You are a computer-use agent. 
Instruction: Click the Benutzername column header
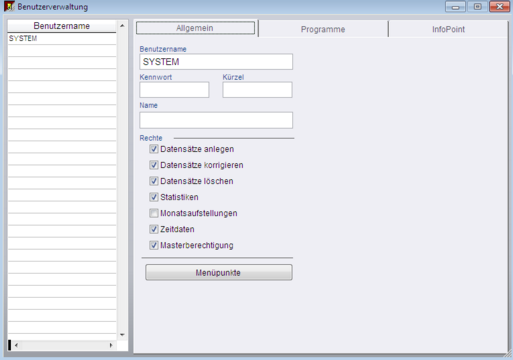pos(62,26)
